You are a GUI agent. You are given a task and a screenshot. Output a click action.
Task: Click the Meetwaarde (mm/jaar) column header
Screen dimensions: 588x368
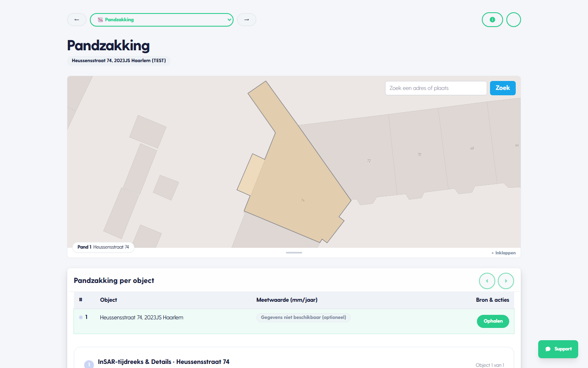point(287,300)
